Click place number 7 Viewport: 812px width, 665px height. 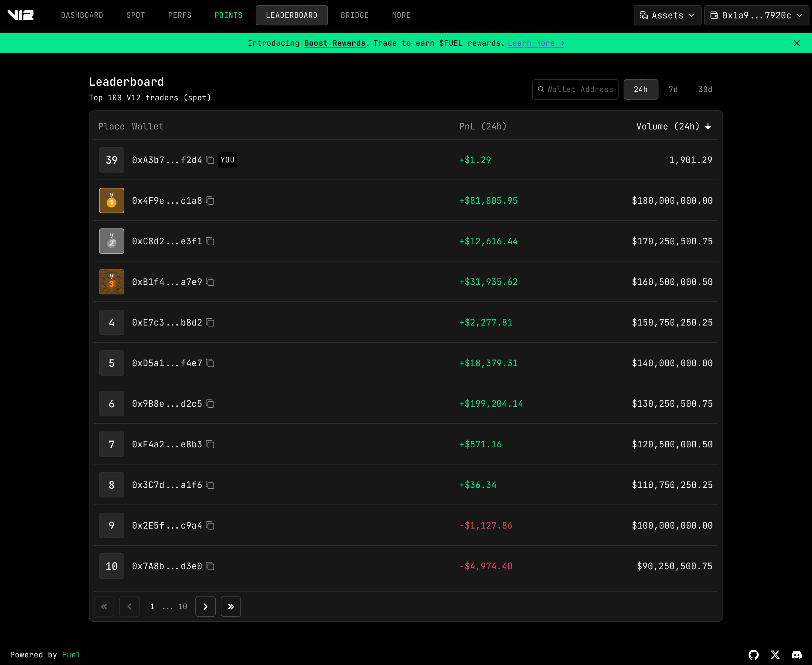(111, 444)
